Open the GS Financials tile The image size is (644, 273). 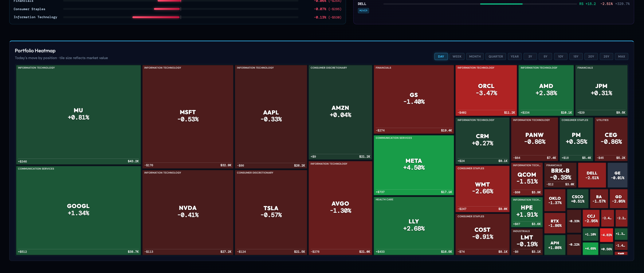(x=414, y=99)
